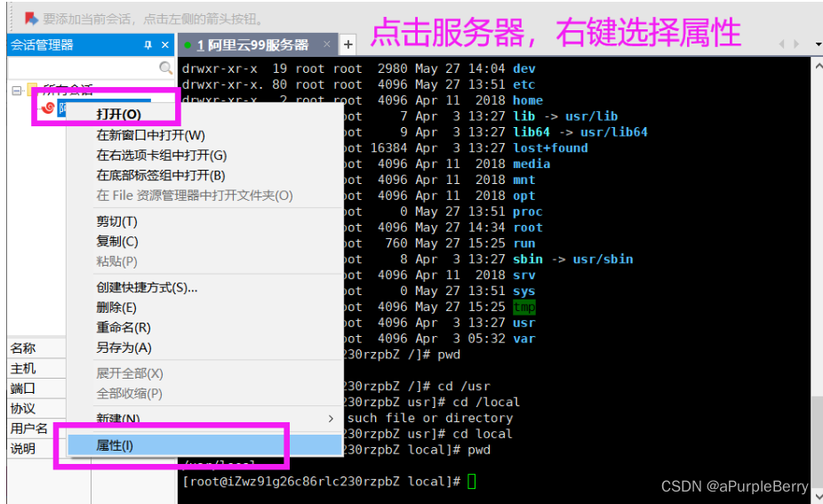Switch to the 阿里云99服务器 tab
The height and width of the screenshot is (504, 823).
pyautogui.click(x=252, y=45)
